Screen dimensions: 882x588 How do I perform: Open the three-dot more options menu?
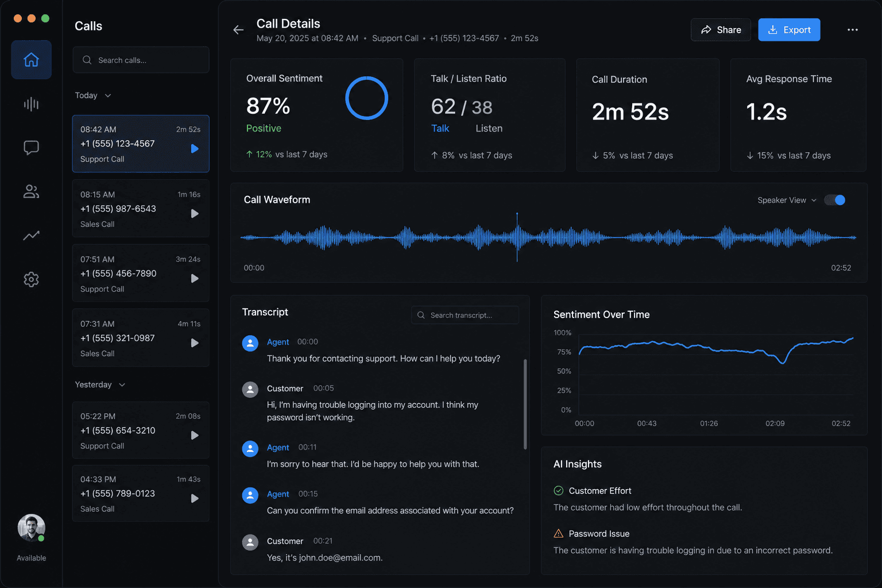(x=853, y=30)
